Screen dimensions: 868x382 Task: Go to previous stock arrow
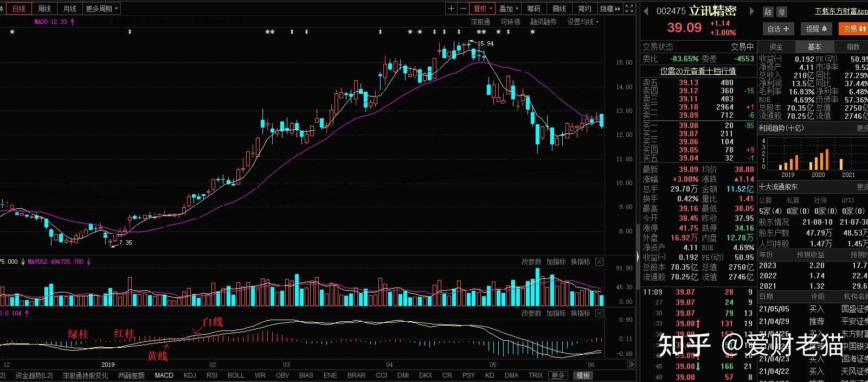click(646, 11)
